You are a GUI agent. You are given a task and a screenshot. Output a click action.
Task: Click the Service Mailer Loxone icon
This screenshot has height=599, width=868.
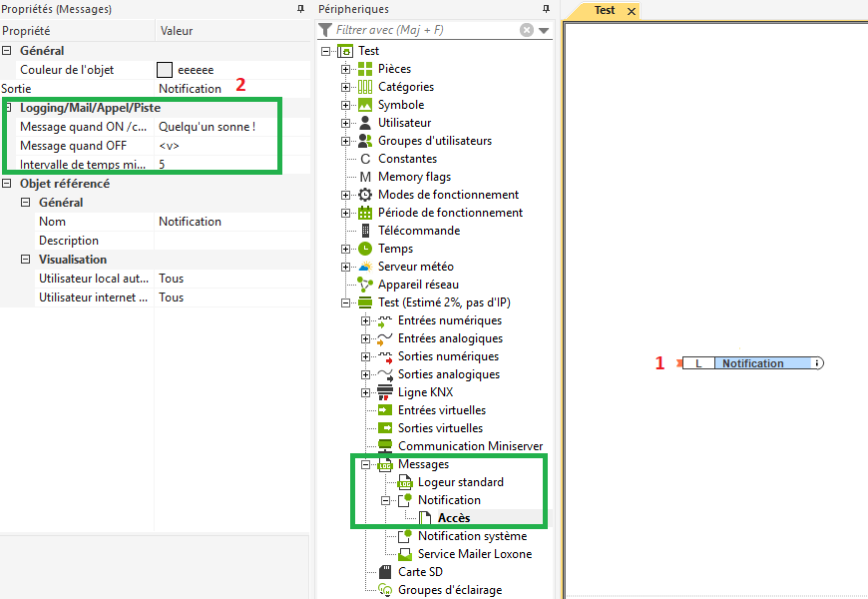pos(405,554)
